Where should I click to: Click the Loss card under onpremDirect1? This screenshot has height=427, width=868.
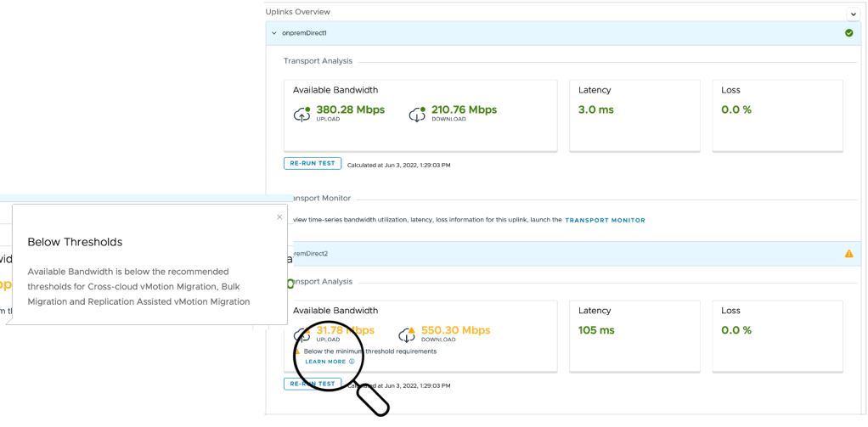point(776,115)
